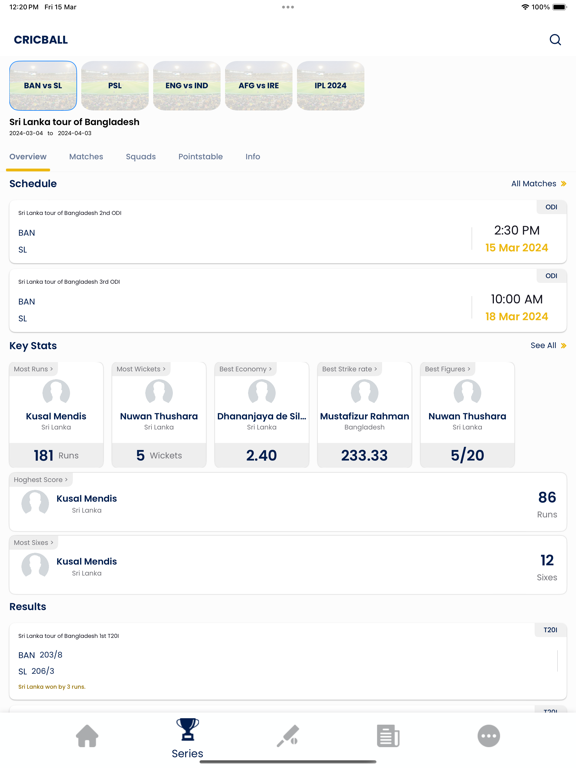Switch to the Squads tab
Image resolution: width=576 pixels, height=768 pixels.
tap(141, 157)
